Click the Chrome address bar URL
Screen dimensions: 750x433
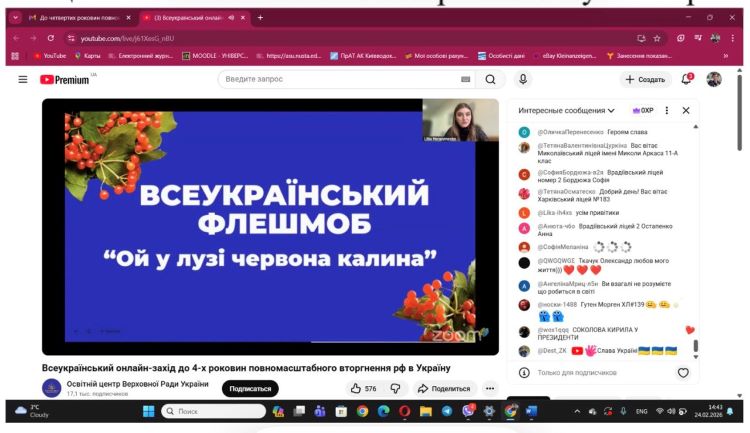(x=127, y=38)
